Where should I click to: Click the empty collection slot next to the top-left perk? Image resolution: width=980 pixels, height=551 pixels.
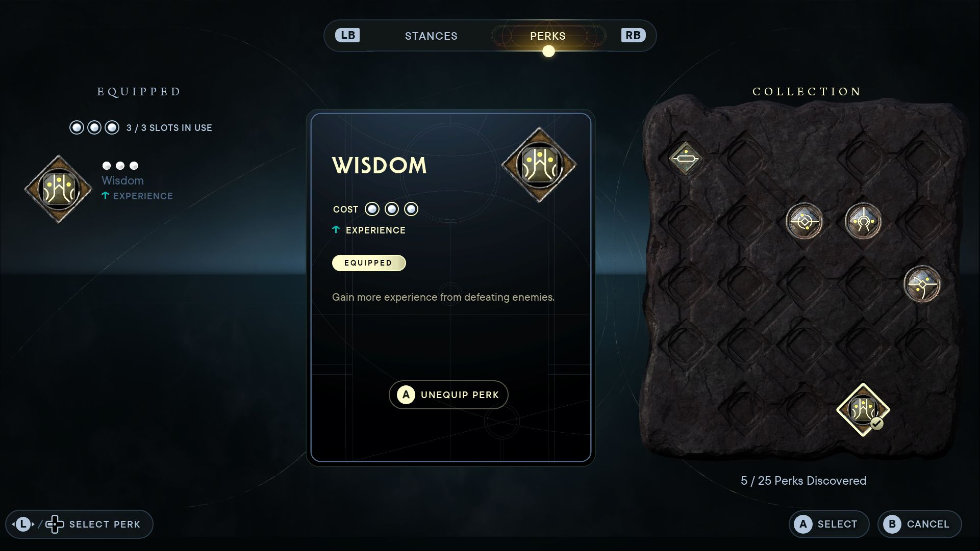pos(745,159)
